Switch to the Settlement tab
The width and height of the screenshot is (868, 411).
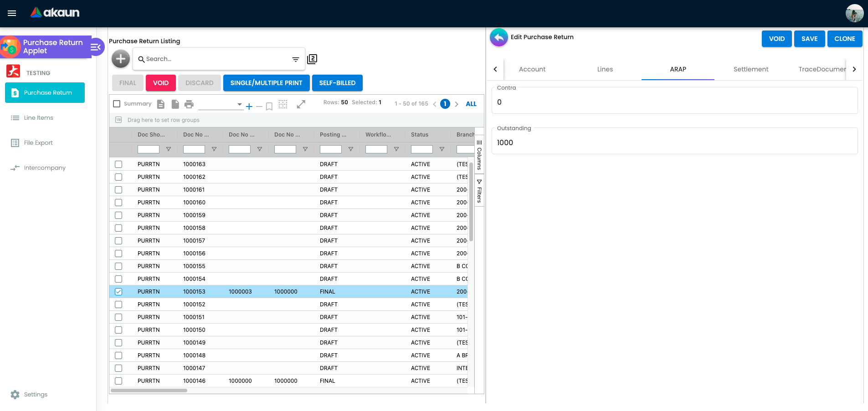[750, 69]
